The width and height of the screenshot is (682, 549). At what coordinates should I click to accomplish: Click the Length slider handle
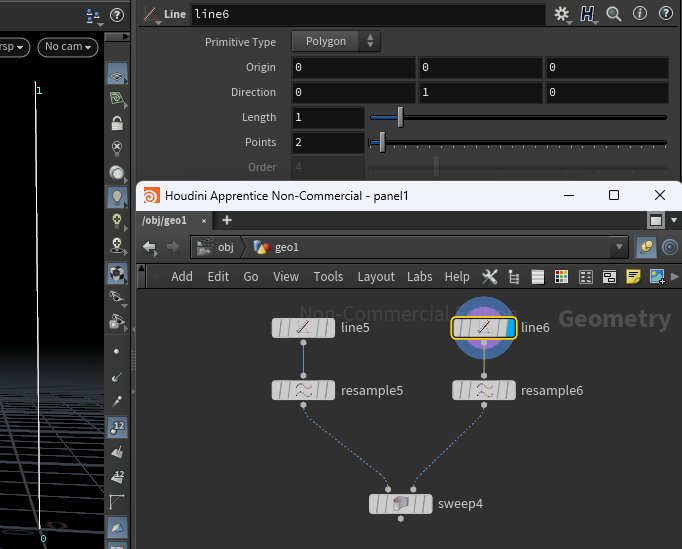pyautogui.click(x=400, y=117)
